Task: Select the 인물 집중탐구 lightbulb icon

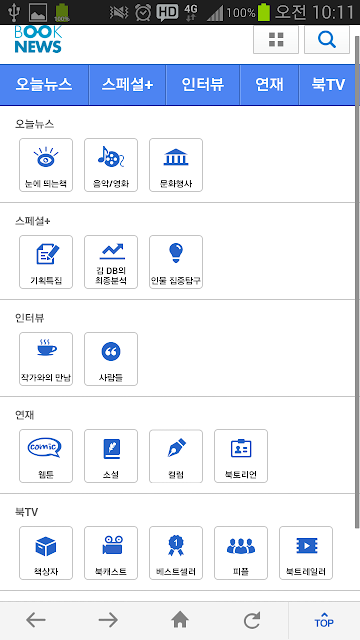Action: [x=176, y=262]
